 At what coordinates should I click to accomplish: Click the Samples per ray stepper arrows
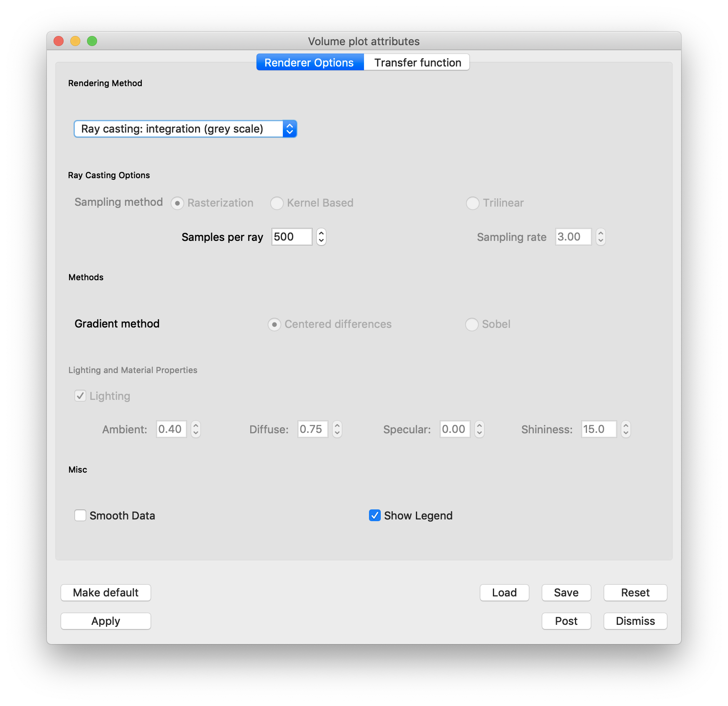point(321,237)
